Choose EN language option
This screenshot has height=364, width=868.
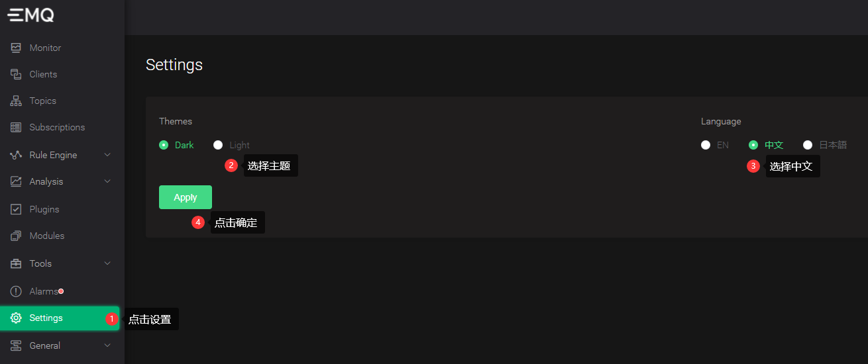(706, 145)
